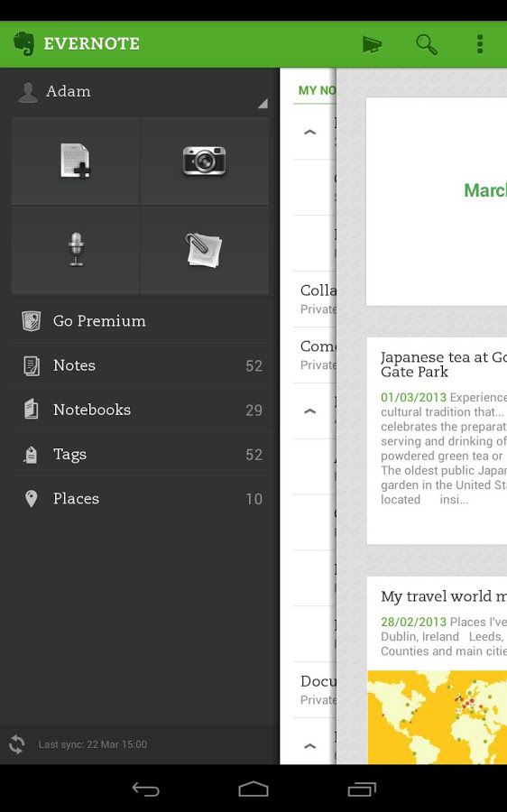Click the Places count 10

[253, 499]
